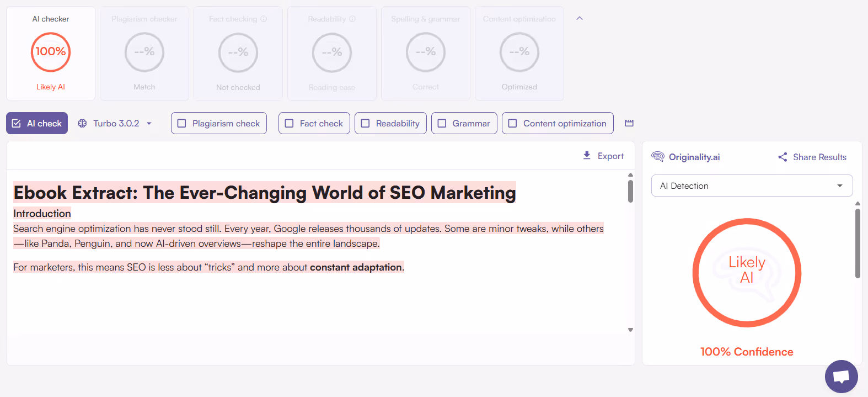
Task: Click the icon right of Content optimization
Action: tap(629, 123)
